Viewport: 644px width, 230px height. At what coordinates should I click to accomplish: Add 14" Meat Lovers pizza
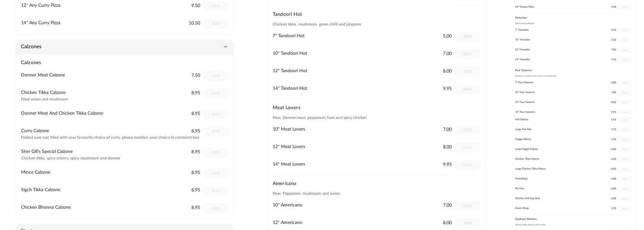[x=467, y=165]
